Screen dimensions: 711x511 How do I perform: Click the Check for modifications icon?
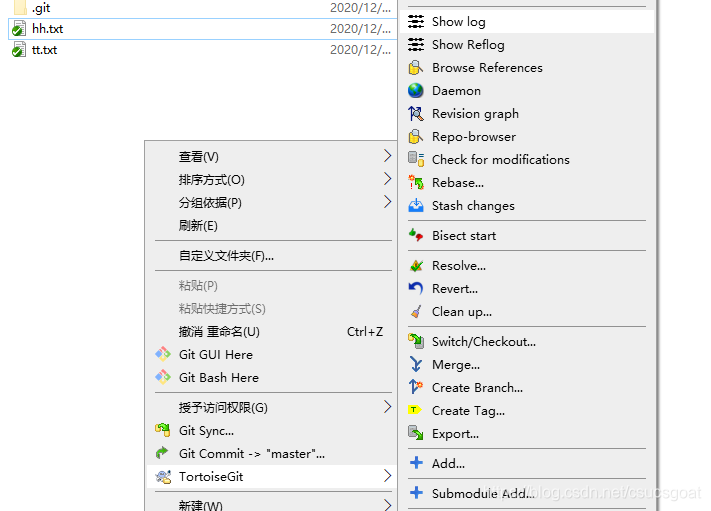pyautogui.click(x=416, y=160)
